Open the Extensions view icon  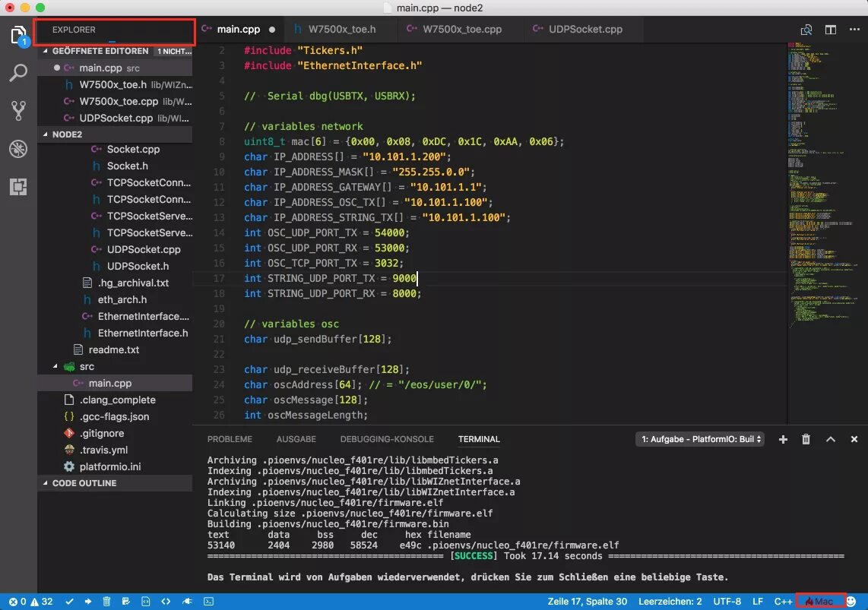coord(18,186)
